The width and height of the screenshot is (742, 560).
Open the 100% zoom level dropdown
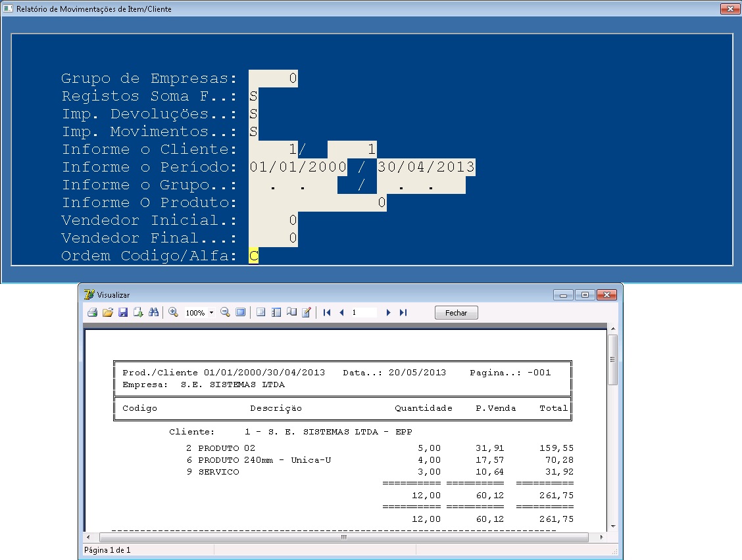click(211, 314)
